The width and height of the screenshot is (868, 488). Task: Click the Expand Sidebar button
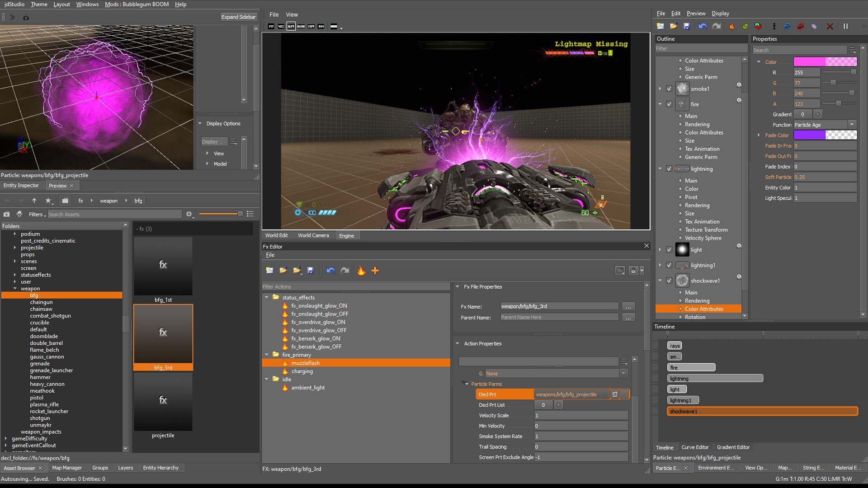[239, 17]
